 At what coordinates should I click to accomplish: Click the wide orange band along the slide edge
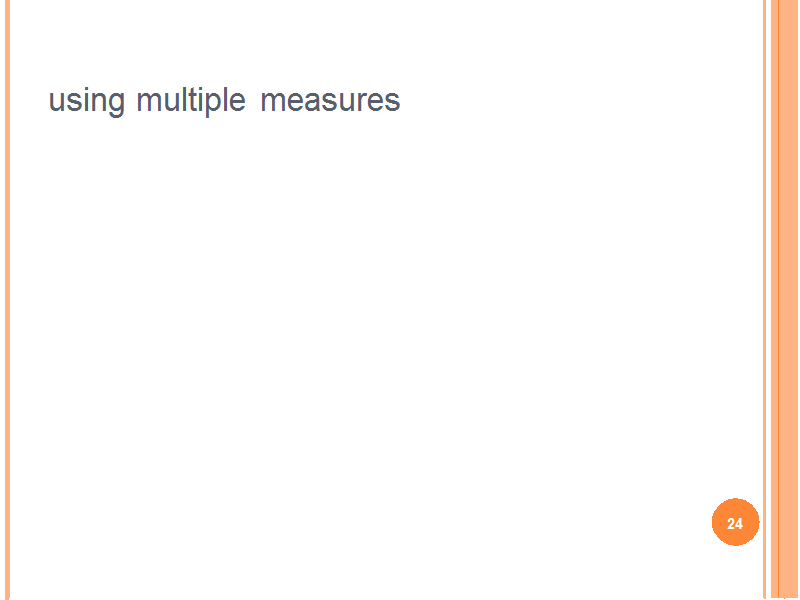click(785, 300)
